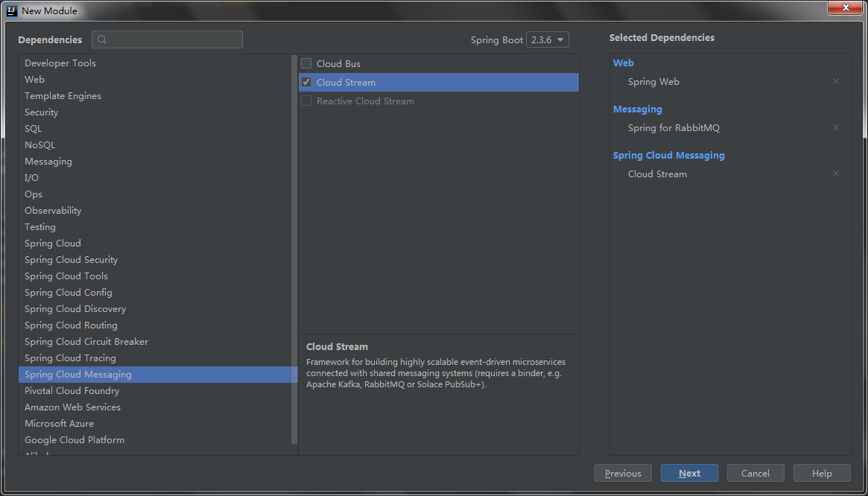The image size is (868, 496).
Task: Click the Cloud Stream description title
Action: tap(337, 347)
